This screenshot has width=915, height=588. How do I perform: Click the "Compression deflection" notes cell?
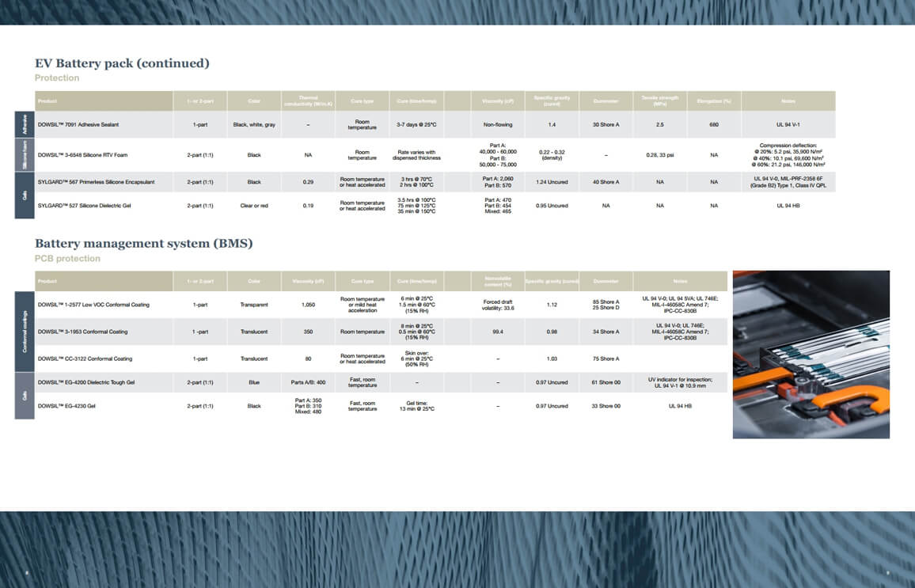tap(788, 155)
